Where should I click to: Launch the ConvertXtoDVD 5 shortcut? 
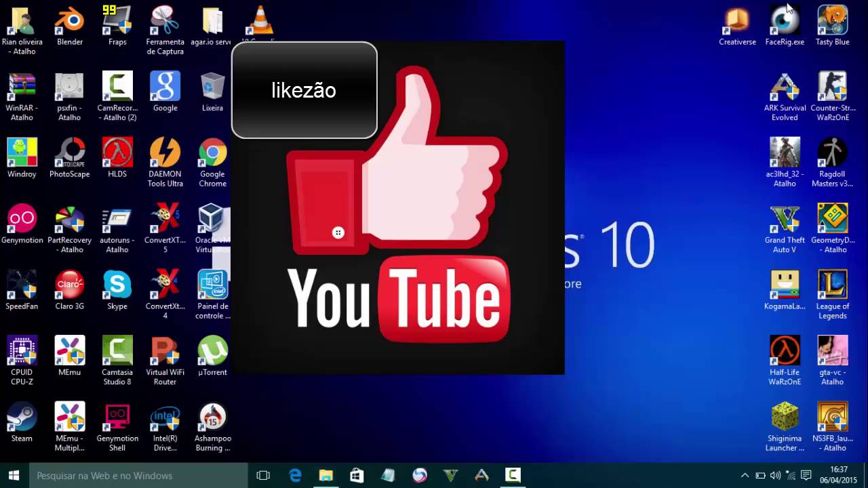(x=165, y=228)
